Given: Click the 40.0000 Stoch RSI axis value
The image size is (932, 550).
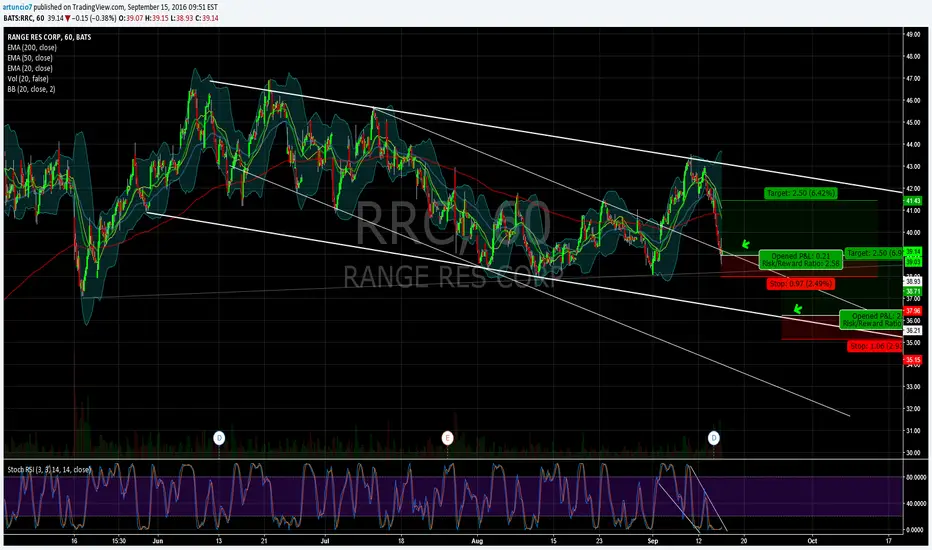Looking at the screenshot, I should coord(915,503).
